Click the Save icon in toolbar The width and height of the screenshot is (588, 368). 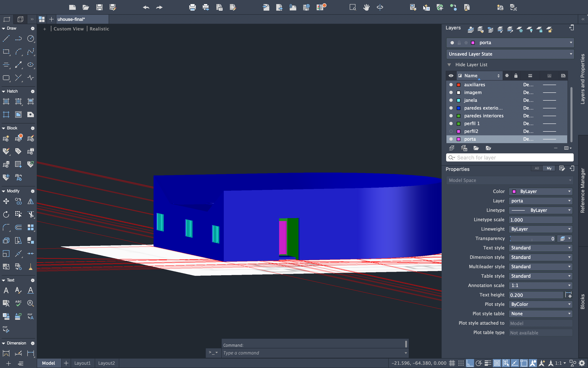[99, 7]
